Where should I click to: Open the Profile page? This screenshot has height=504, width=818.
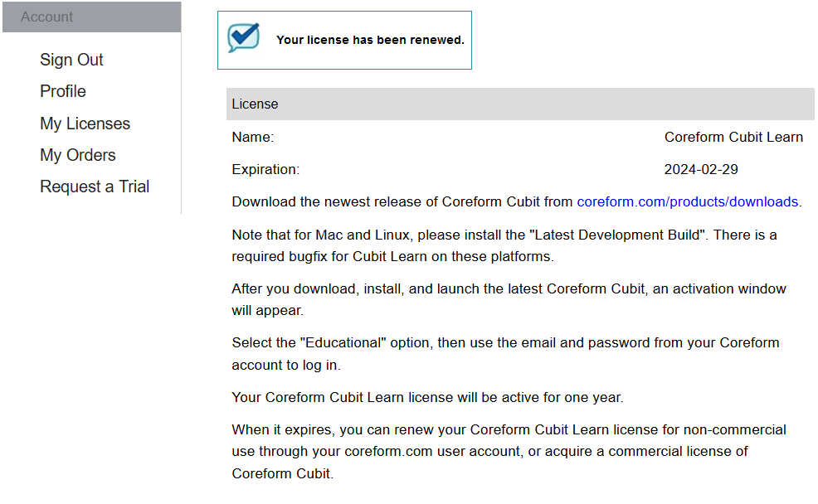[62, 91]
